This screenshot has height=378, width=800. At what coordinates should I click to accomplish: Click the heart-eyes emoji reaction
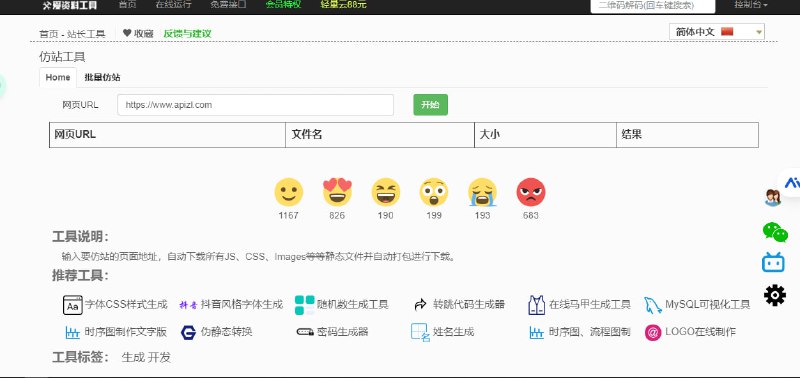click(337, 192)
